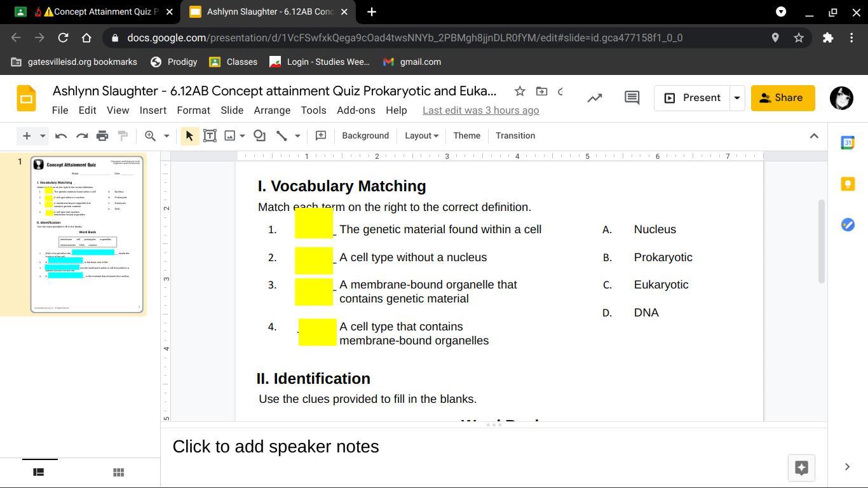
Task: Star this presentation
Action: (520, 91)
